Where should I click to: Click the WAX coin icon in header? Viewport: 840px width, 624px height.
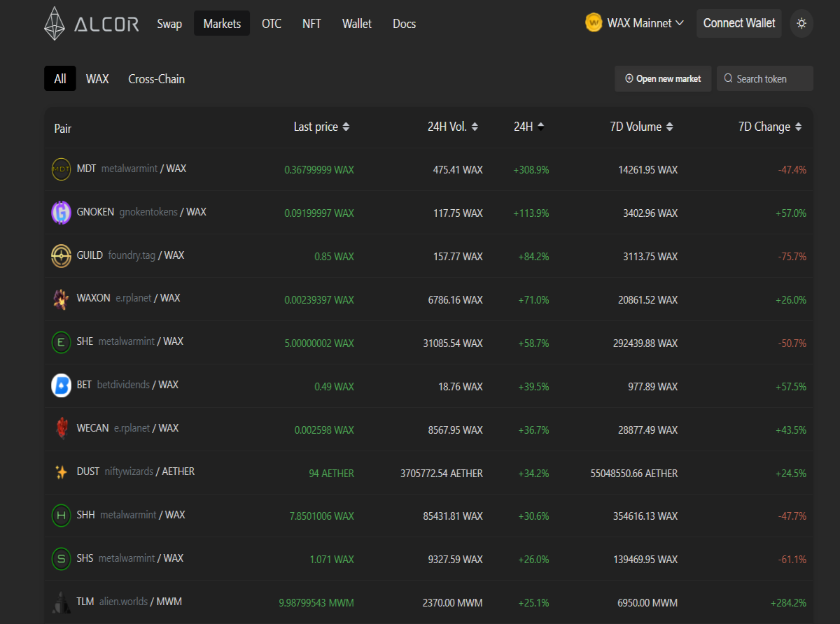click(594, 23)
